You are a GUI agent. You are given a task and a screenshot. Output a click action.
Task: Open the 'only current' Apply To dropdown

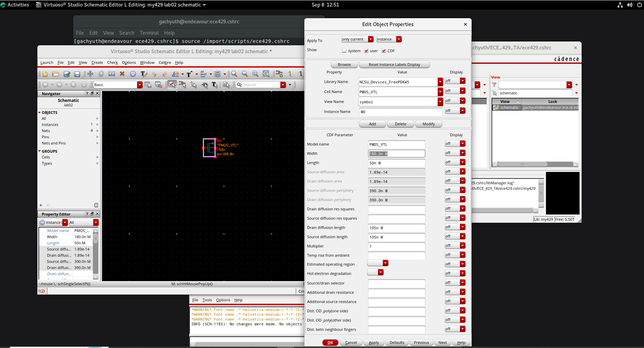(x=357, y=39)
